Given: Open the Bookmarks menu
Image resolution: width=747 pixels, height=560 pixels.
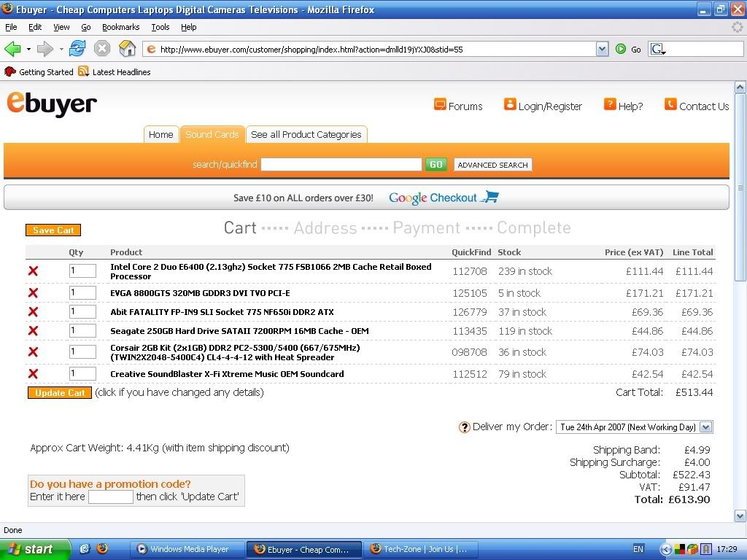Looking at the screenshot, I should [x=120, y=27].
